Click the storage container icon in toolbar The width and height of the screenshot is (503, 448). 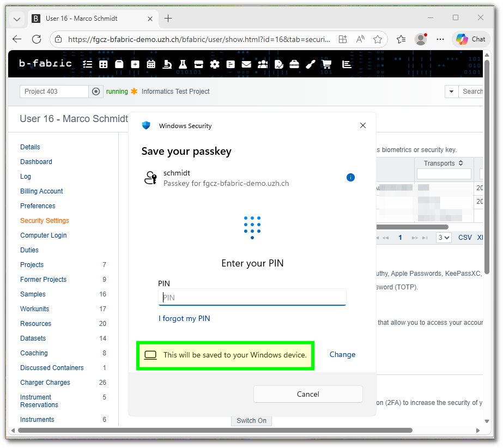tap(119, 64)
